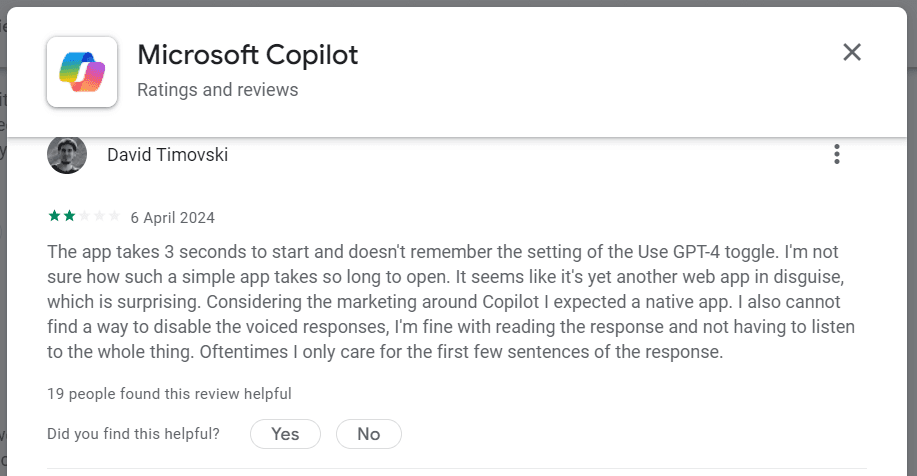Viewport: 917px width, 476px height.
Task: Click reviewer name David Timovski
Action: click(167, 155)
